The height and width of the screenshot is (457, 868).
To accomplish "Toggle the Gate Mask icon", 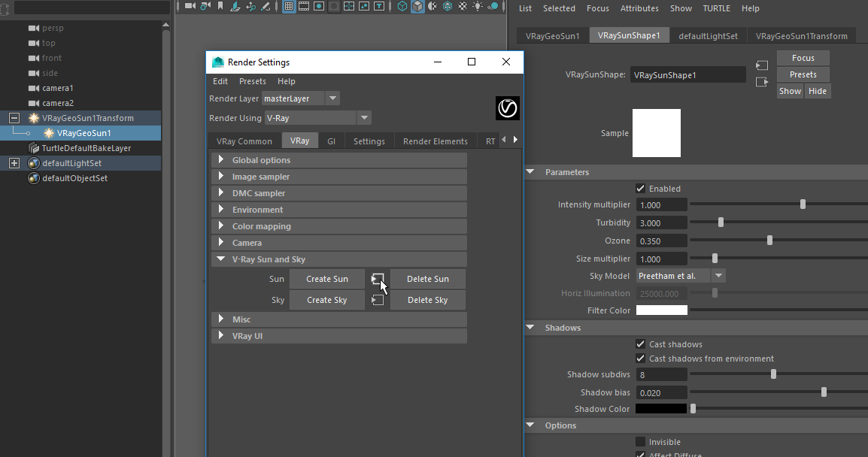I will click(x=334, y=6).
